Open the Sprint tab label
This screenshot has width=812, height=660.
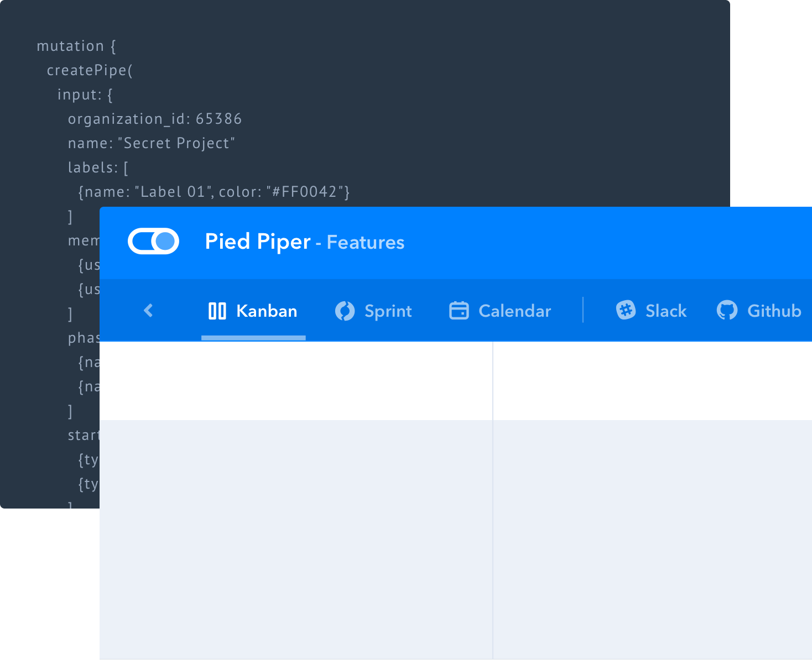(388, 311)
